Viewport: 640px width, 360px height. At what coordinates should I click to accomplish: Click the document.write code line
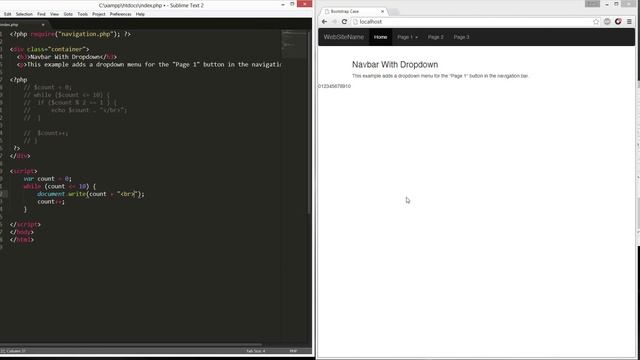pyautogui.click(x=91, y=194)
